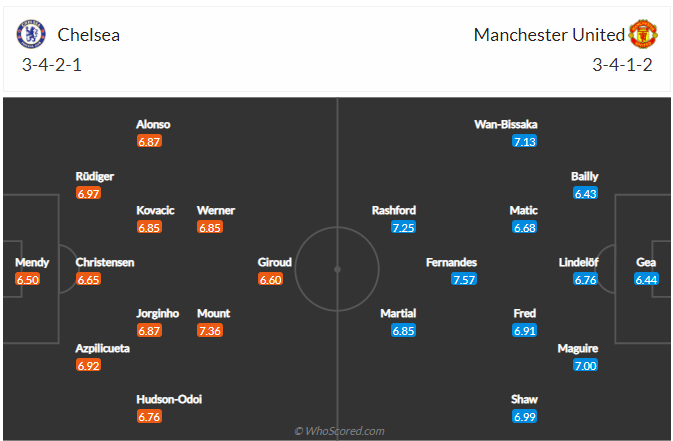Viewport: 673px width, 441px height.
Task: Select Shaw's 6.99 rating badge
Action: click(x=524, y=416)
